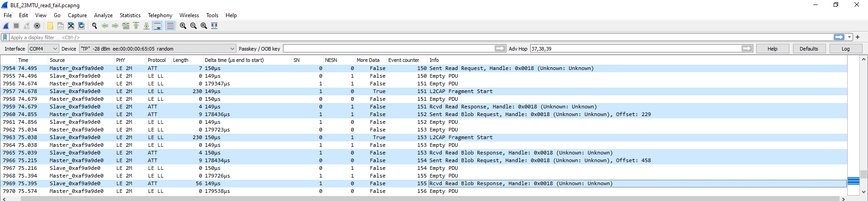Expand display filter history dropdown arrow

[x=849, y=37]
